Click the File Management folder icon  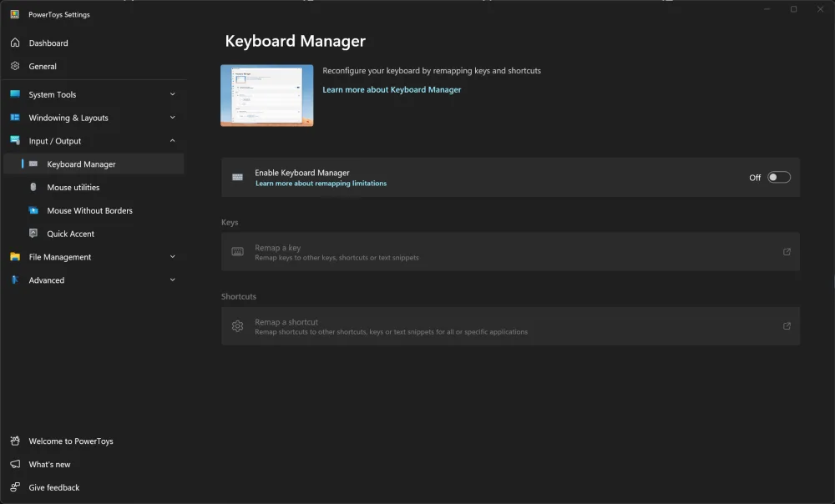pos(15,256)
